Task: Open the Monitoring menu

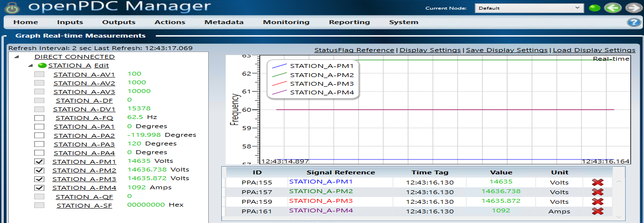Action: [286, 22]
